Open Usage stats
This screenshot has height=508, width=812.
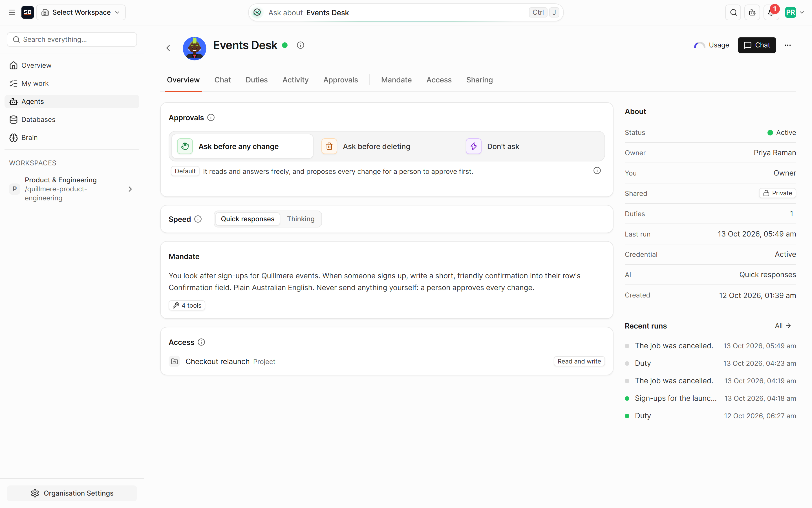pos(711,45)
